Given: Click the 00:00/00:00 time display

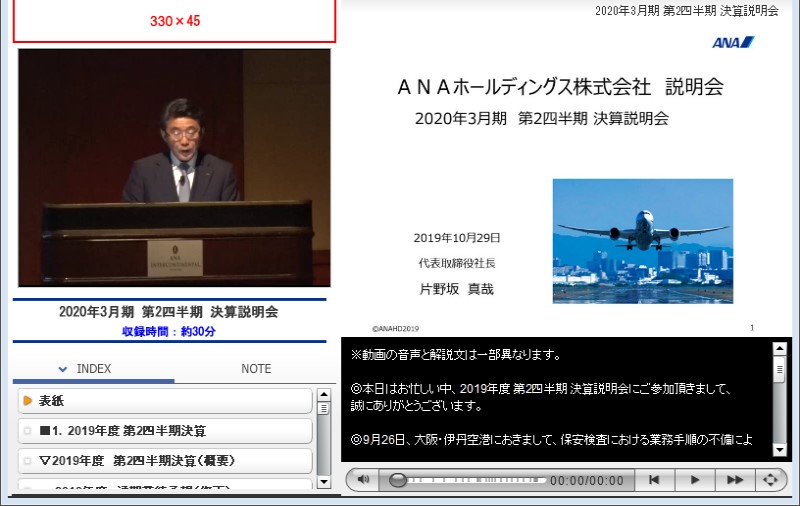Looking at the screenshot, I should coord(587,480).
